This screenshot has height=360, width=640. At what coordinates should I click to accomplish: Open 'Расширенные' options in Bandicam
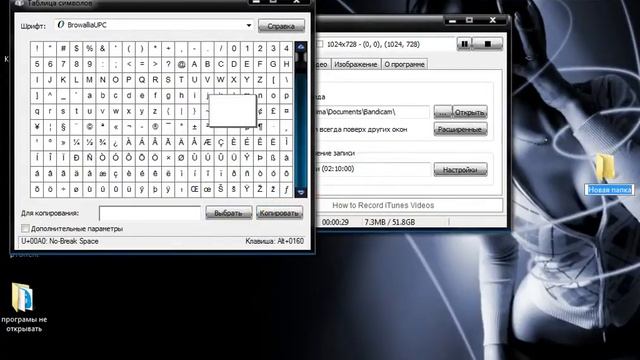(460, 129)
